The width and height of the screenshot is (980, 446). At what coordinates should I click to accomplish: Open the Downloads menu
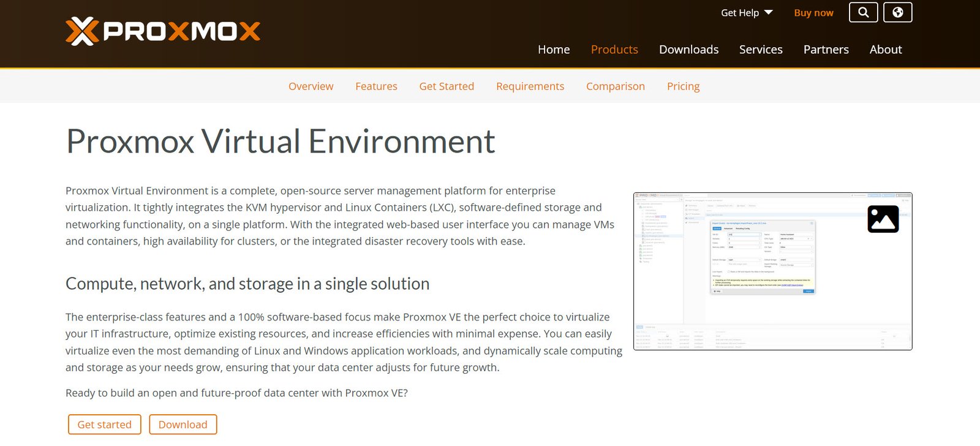688,50
